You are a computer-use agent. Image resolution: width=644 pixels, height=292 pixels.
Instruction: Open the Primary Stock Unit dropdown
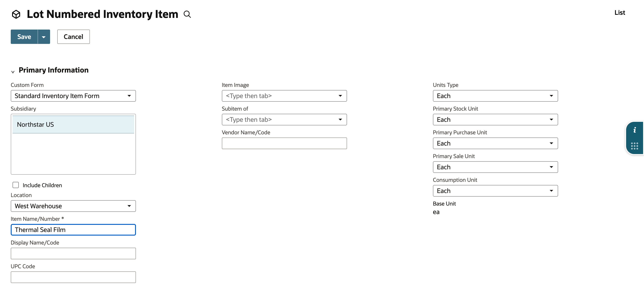tap(495, 119)
